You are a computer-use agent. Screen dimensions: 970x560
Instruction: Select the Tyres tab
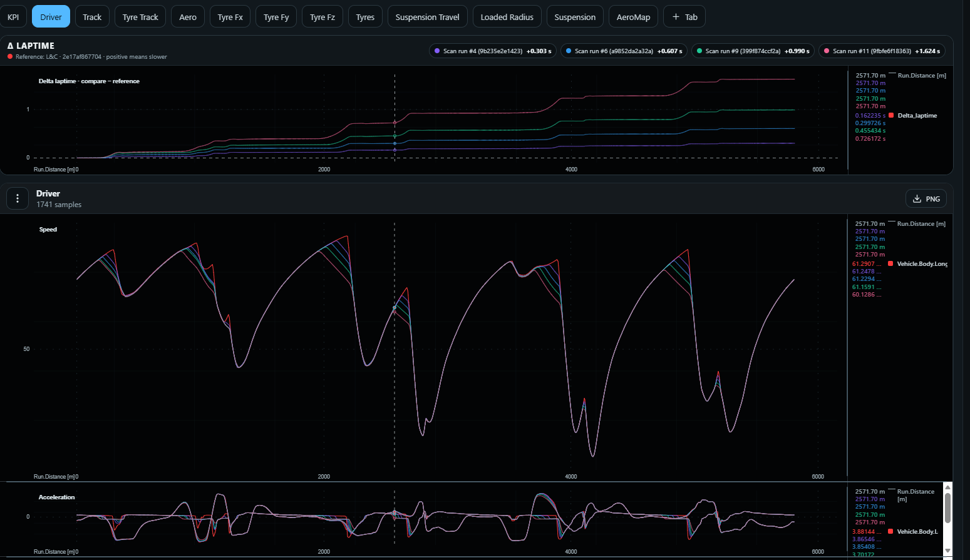[365, 17]
